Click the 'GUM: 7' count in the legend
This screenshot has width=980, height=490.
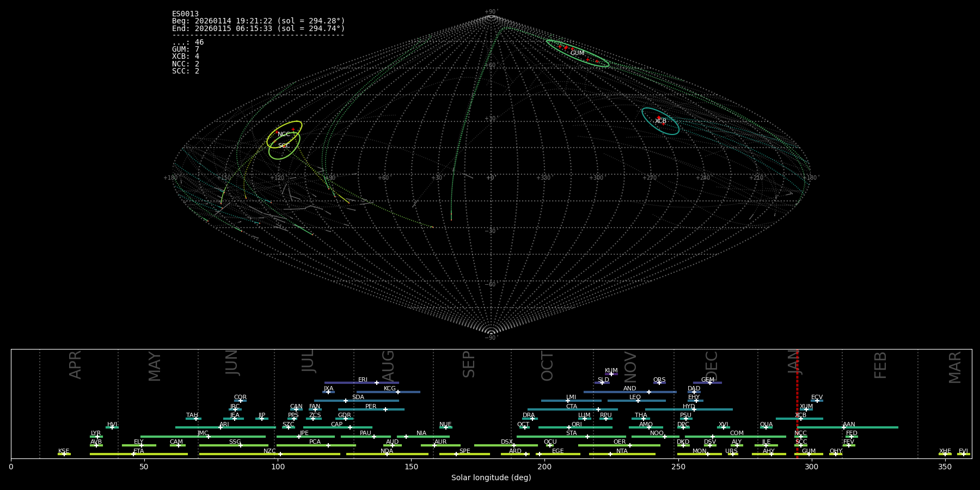pyautogui.click(x=186, y=50)
